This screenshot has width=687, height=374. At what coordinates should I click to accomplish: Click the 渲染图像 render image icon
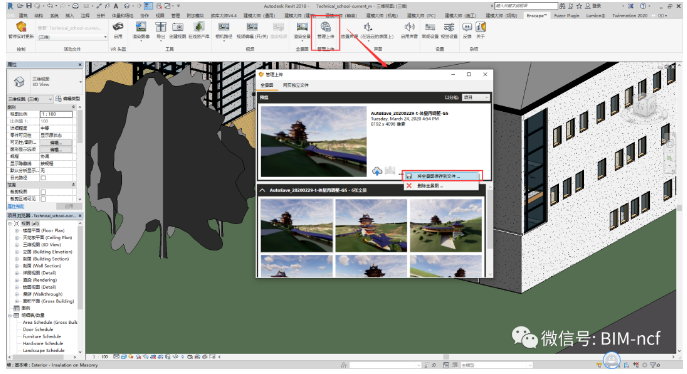coord(141,27)
